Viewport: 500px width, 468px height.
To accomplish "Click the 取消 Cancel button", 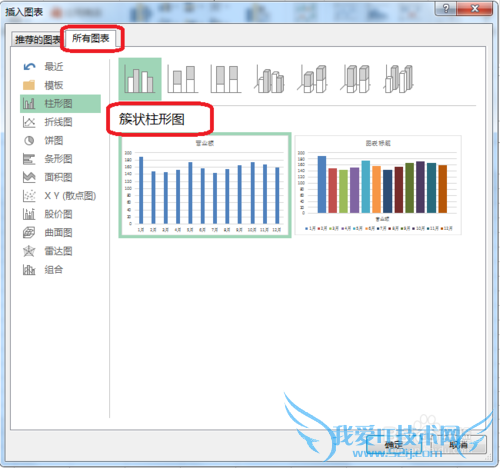I will pyautogui.click(x=458, y=445).
